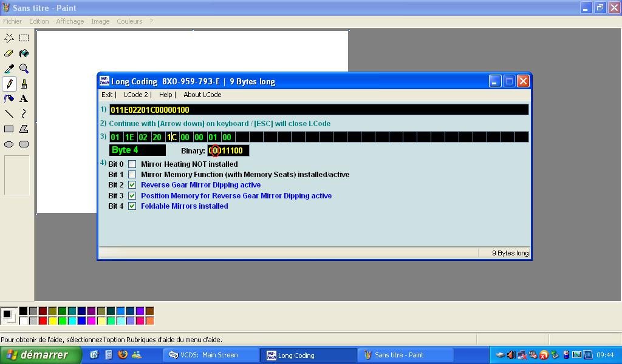
Task: Select the Brush tool
Action: coord(24,84)
